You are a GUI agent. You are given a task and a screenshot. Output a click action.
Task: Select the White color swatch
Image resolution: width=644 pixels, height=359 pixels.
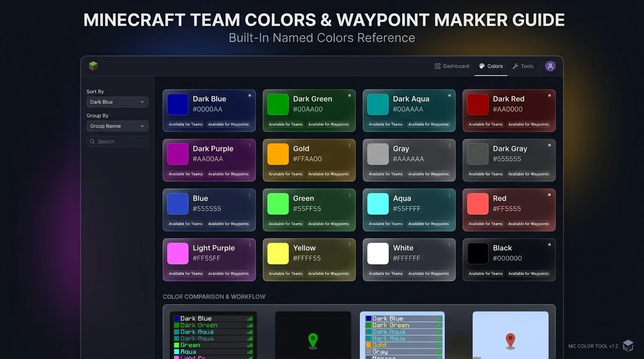coord(378,253)
